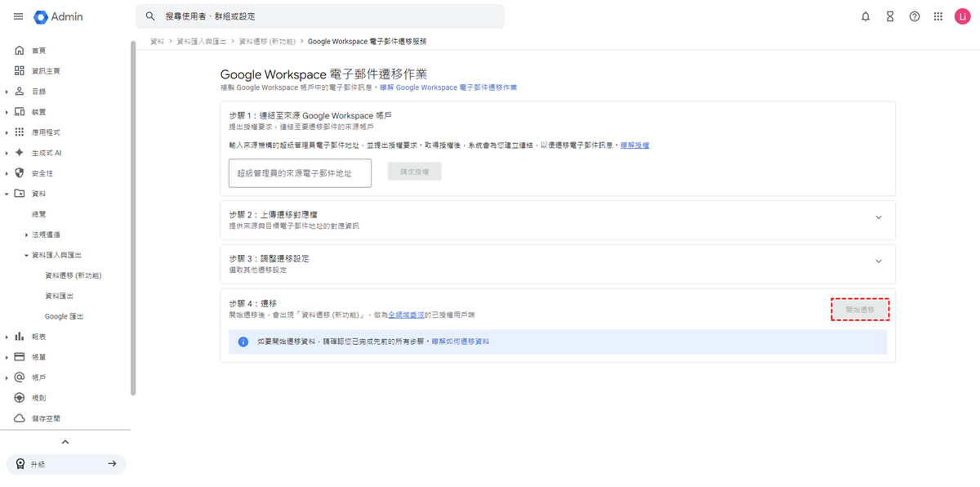
Task: Click the 資訊主頁 dashboard icon
Action: pos(20,71)
